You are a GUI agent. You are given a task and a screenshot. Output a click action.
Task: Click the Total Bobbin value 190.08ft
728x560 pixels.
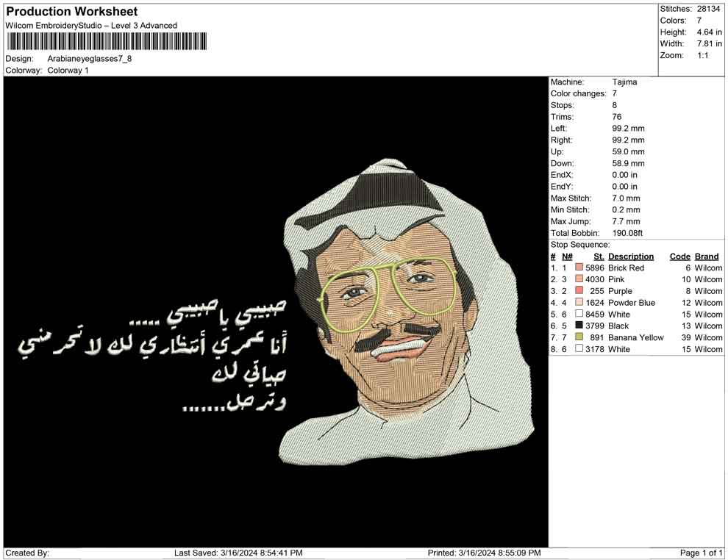click(x=627, y=233)
